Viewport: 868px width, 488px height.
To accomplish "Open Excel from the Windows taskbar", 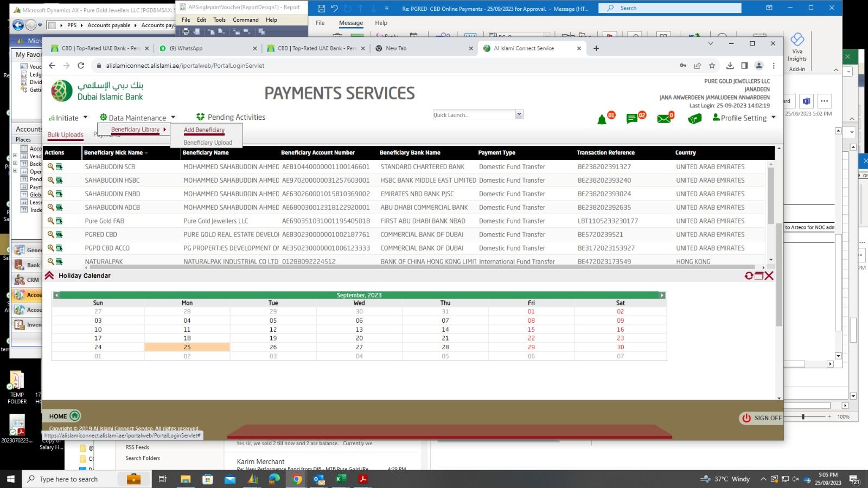I will [x=341, y=479].
